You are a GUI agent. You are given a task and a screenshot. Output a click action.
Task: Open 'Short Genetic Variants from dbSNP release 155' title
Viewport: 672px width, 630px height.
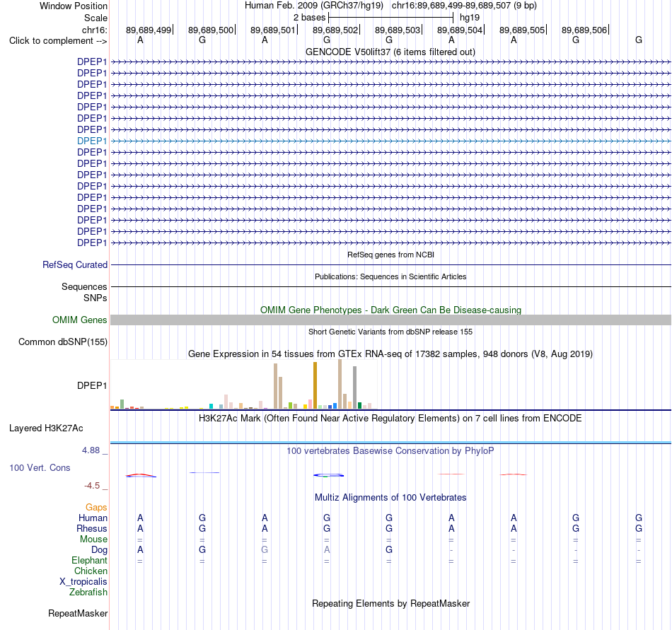point(390,332)
